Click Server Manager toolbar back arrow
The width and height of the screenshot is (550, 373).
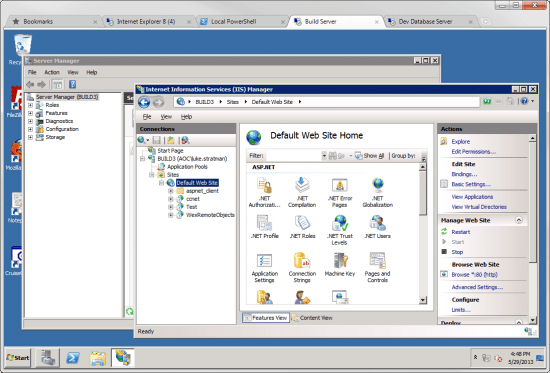(31, 84)
